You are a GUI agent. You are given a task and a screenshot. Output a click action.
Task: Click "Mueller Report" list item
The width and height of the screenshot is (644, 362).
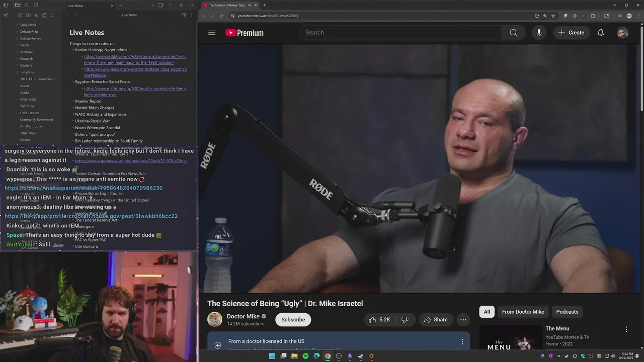coord(88,101)
